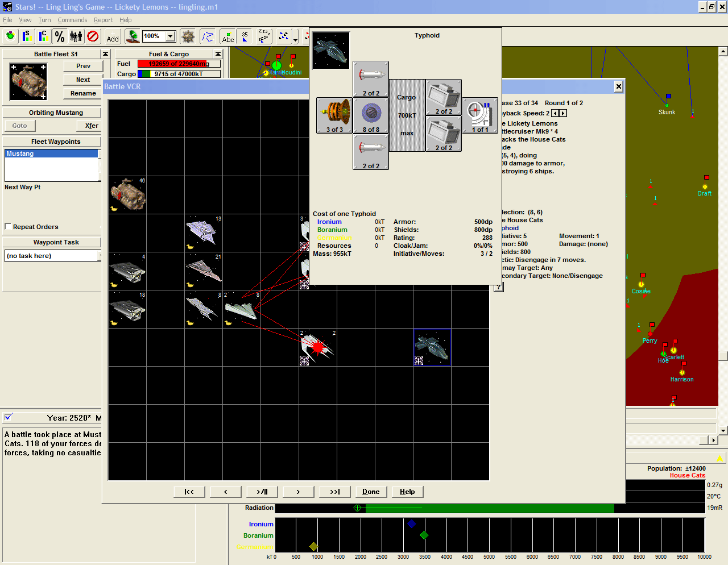Open the Commands menu

point(72,20)
